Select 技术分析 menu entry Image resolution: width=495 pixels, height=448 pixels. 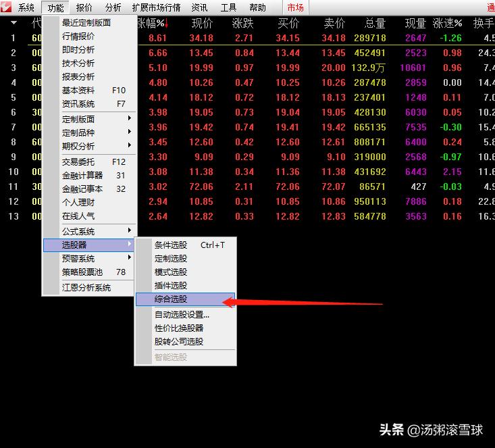(x=88, y=64)
